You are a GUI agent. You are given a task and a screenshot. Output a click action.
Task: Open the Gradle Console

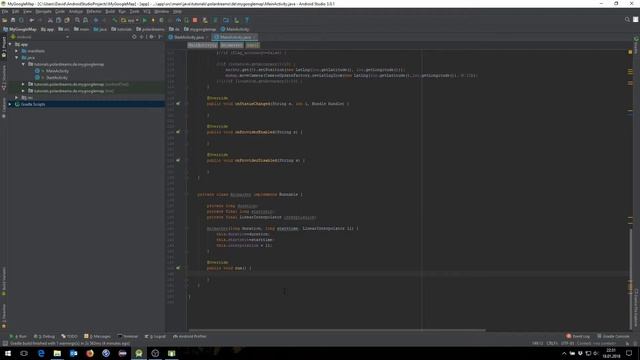[613, 336]
